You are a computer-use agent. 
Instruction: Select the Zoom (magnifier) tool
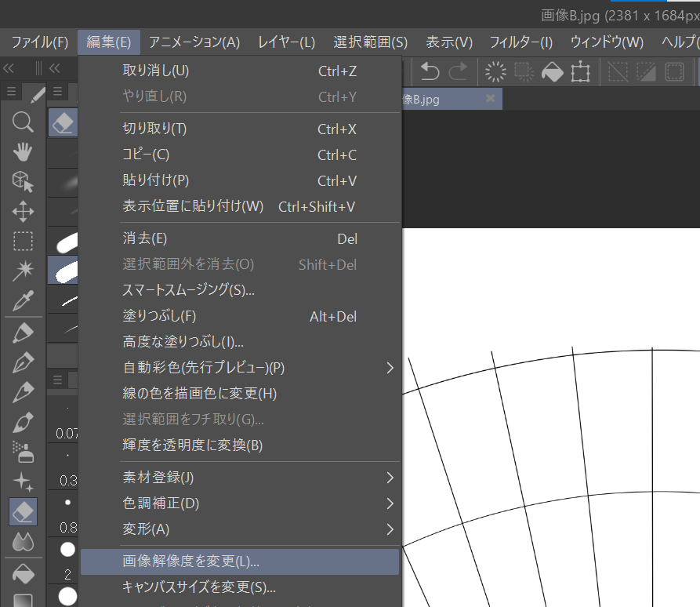click(22, 122)
